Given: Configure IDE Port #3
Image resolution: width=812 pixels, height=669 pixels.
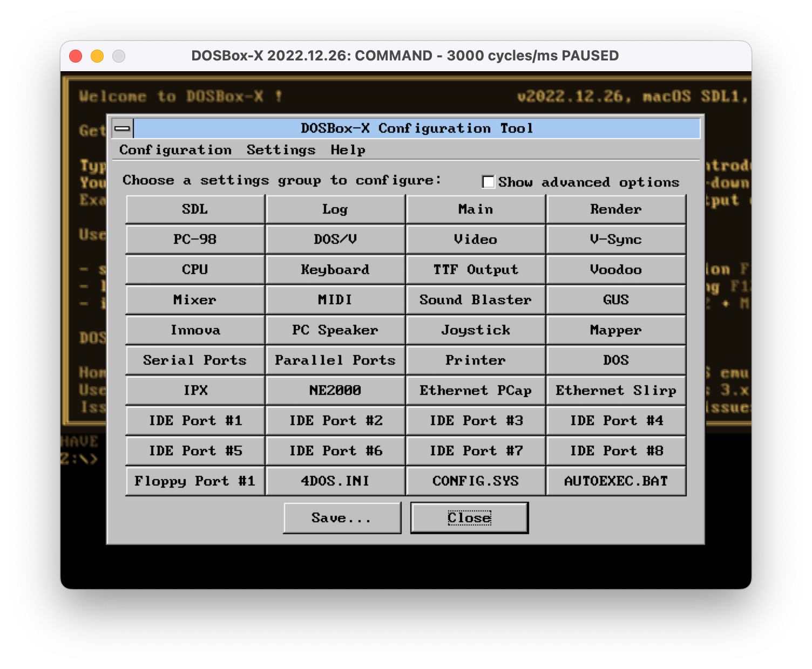Looking at the screenshot, I should point(476,421).
